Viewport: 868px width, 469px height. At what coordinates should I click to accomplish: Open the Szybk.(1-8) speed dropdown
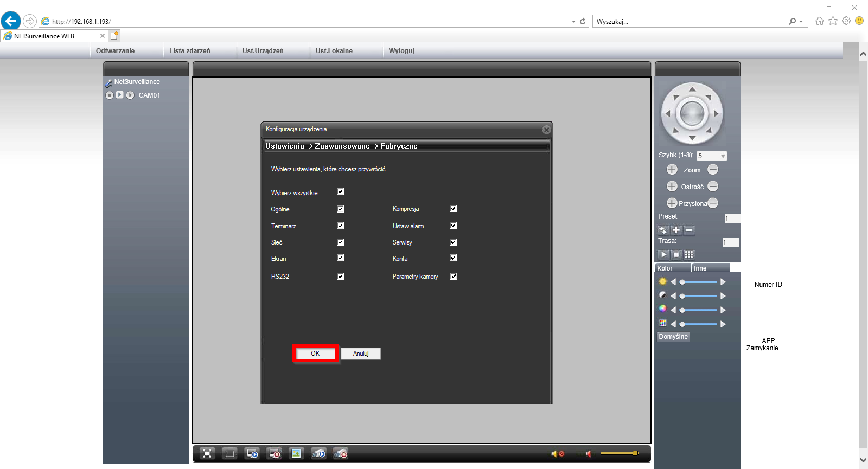click(711, 156)
